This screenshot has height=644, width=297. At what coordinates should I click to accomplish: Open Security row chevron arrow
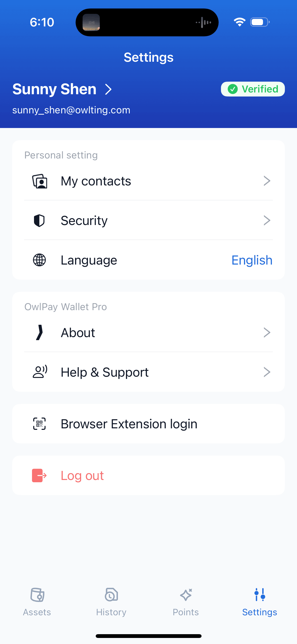[x=267, y=220]
